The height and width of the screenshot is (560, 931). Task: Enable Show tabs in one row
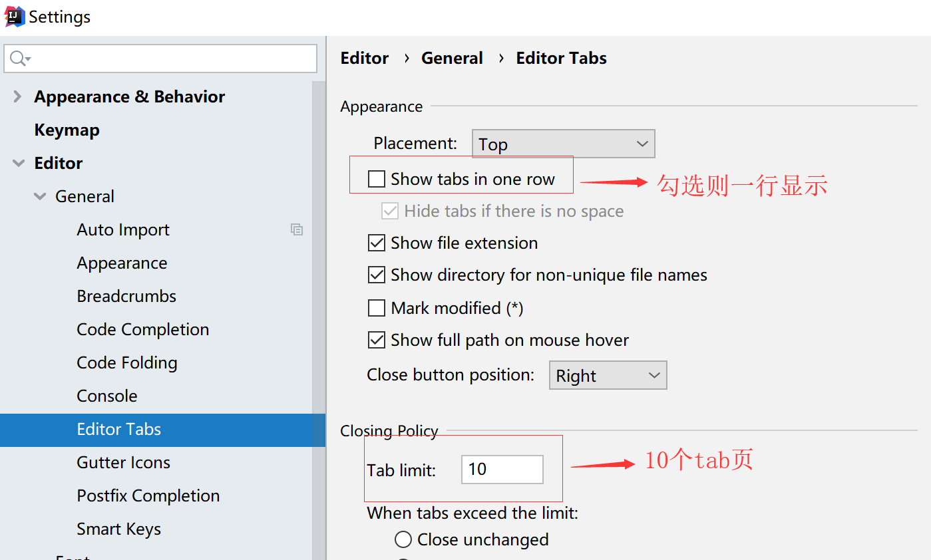[377, 179]
